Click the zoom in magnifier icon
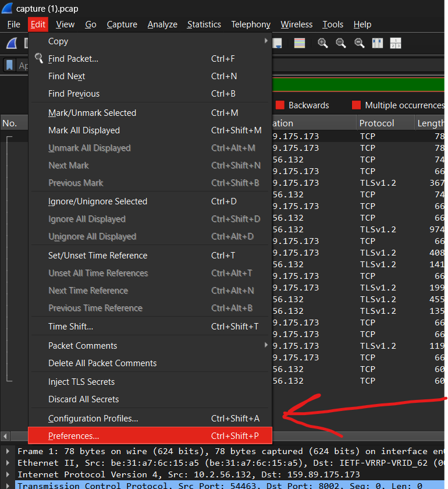 coord(323,43)
